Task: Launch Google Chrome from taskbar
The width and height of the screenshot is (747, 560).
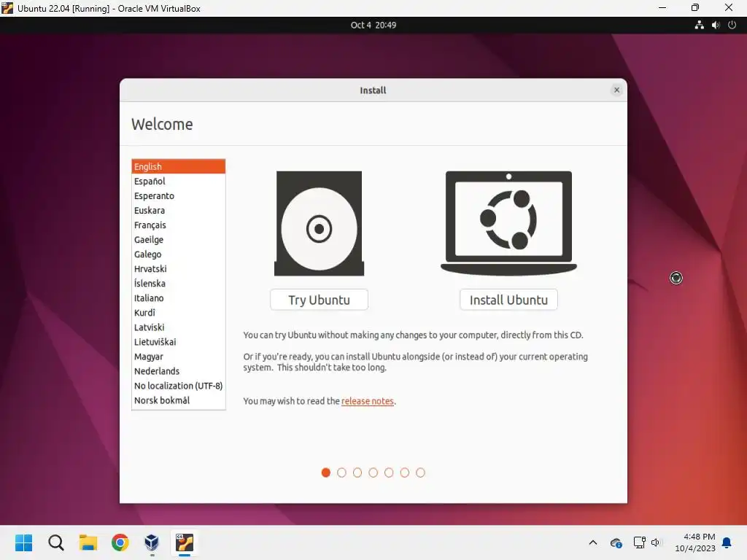Action: [120, 542]
